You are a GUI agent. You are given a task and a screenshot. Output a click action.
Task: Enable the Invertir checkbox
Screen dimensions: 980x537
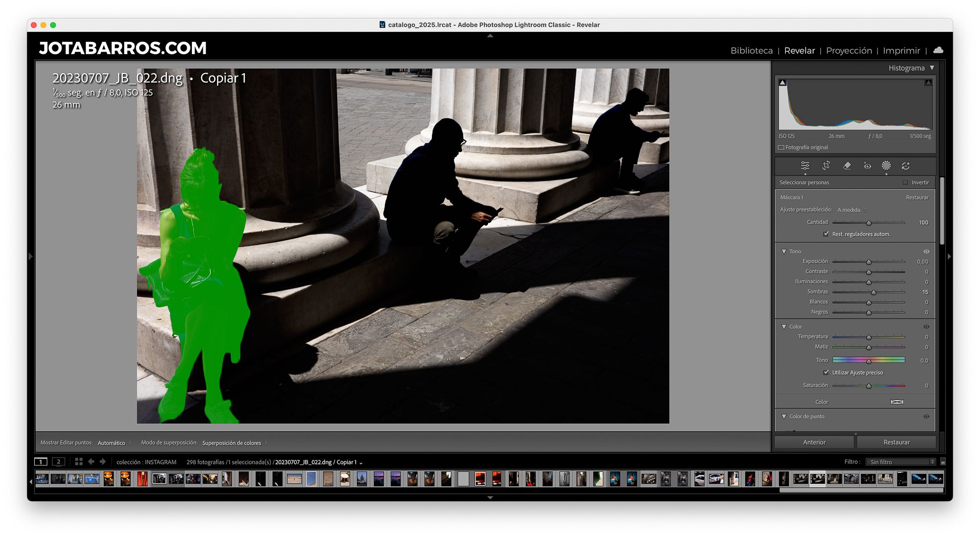(x=905, y=182)
